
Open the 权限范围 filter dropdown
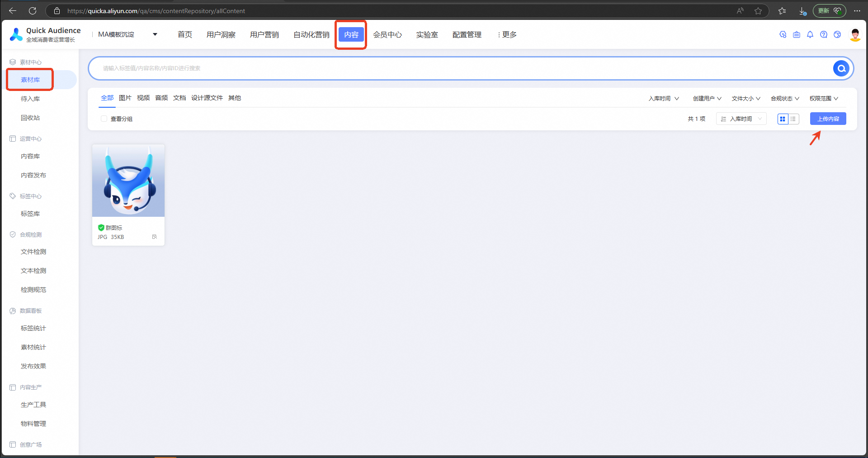(824, 98)
